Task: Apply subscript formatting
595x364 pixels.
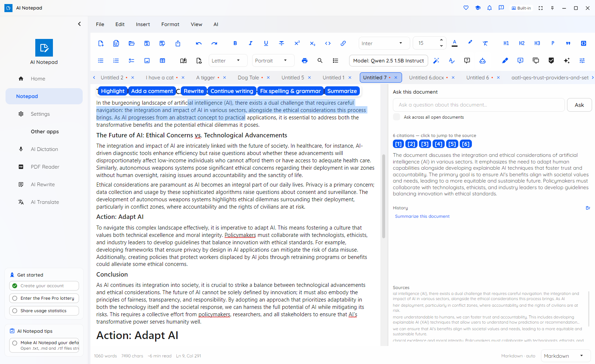Action: click(x=312, y=43)
